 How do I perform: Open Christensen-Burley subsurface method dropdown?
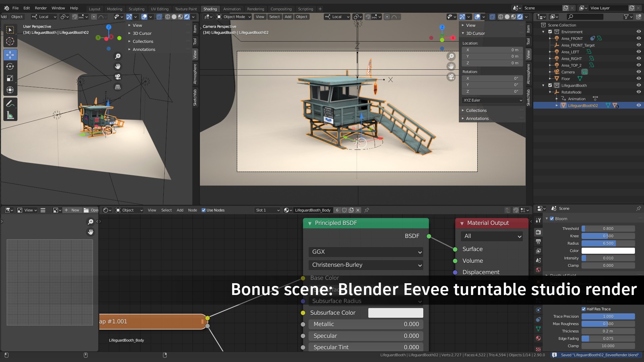(366, 265)
